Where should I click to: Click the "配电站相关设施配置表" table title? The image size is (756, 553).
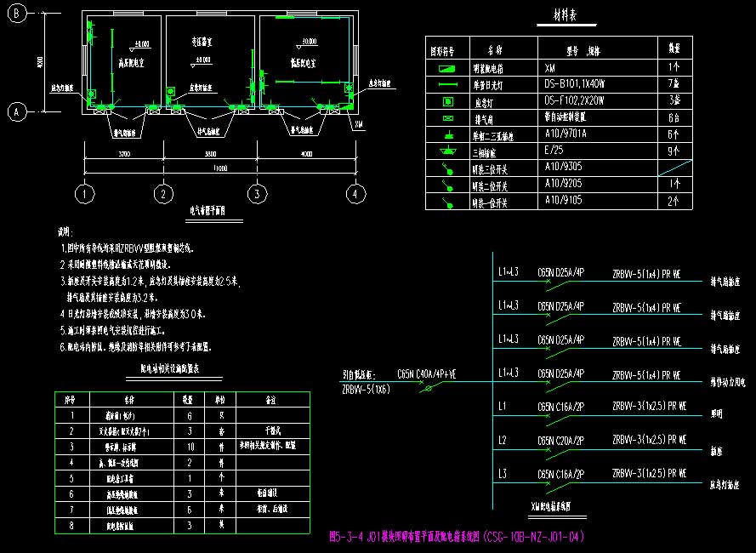(170, 368)
